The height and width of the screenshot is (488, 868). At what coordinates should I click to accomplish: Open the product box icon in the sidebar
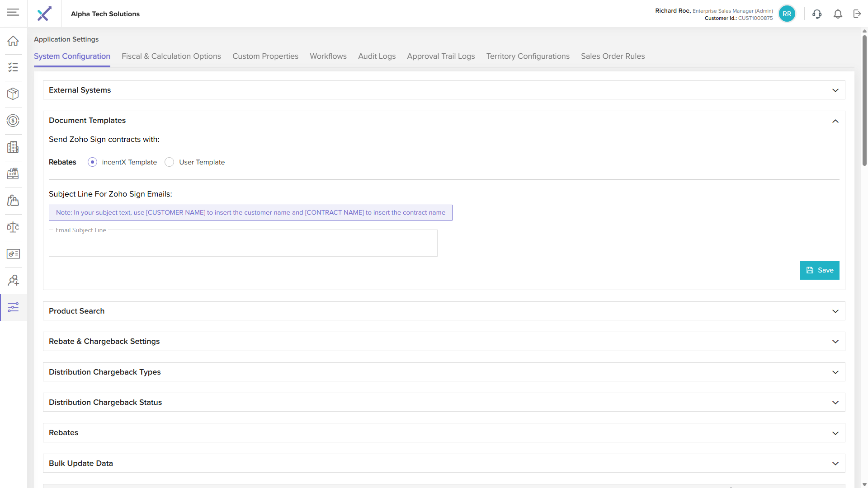point(13,94)
